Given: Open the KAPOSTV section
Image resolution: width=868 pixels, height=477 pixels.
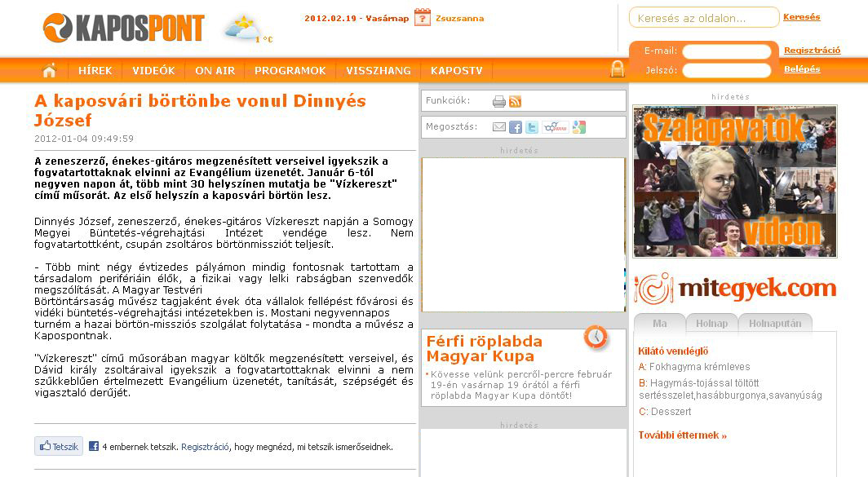Looking at the screenshot, I should (x=457, y=71).
